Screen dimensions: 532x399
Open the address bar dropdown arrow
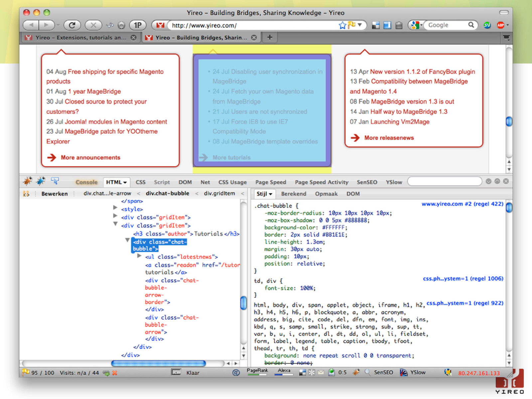pos(360,25)
